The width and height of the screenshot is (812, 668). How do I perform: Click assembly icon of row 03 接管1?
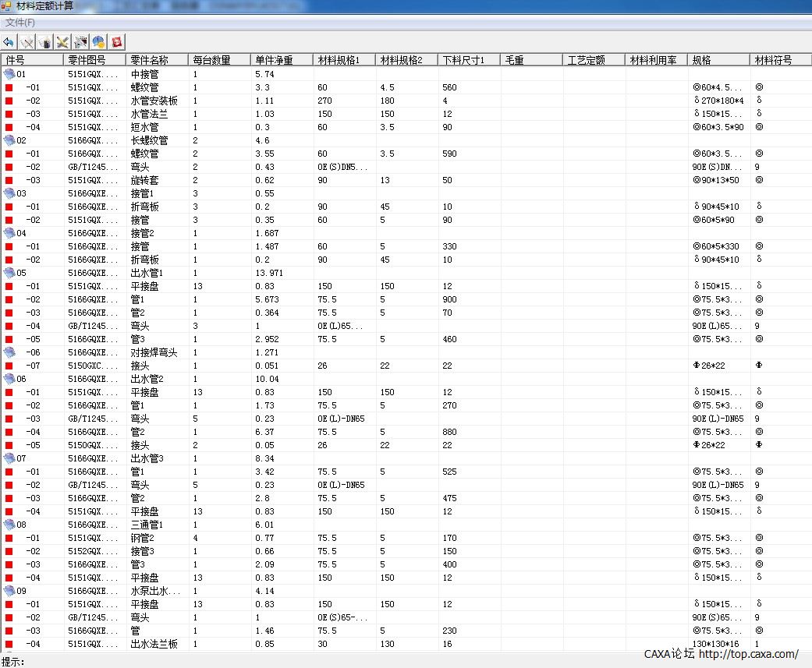[x=9, y=193]
